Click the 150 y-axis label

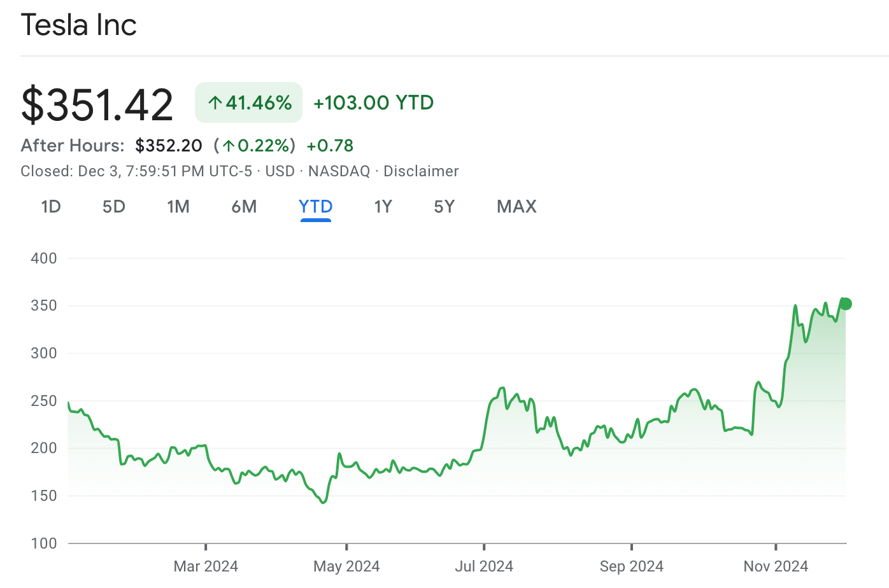click(x=44, y=496)
